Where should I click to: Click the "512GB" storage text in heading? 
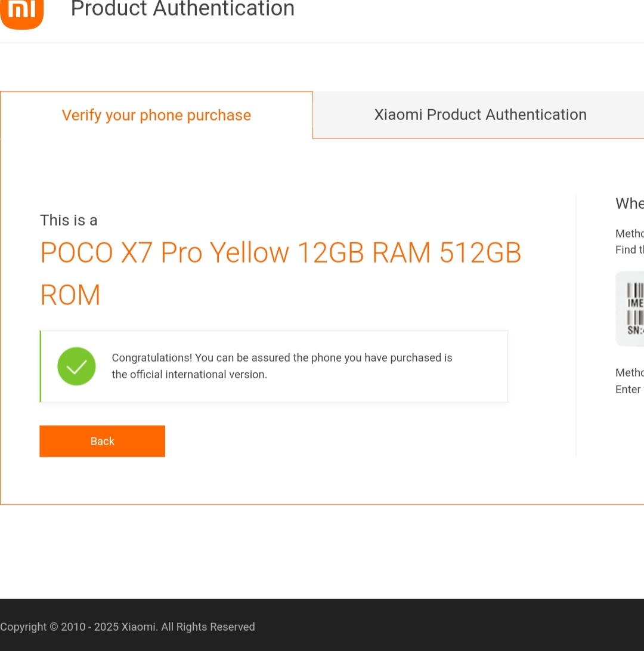coord(480,253)
